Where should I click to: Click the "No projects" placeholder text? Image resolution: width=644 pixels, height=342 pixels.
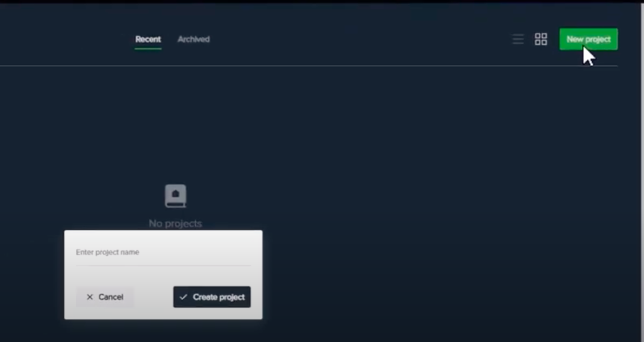point(175,224)
